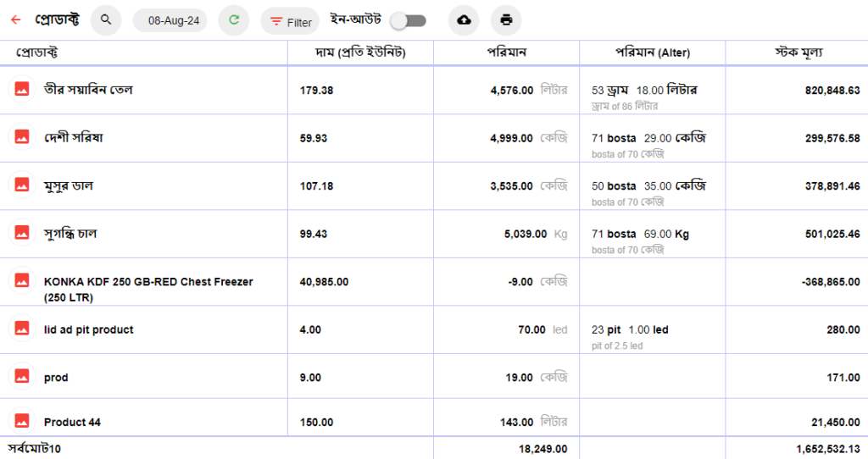Open image of মুসুর ডাল
The image size is (868, 459).
[21, 185]
